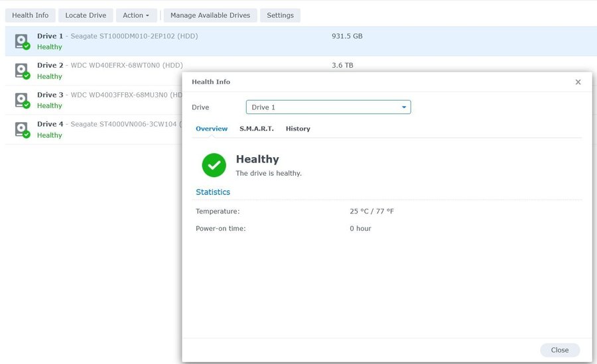Click the Close button in dialog
The width and height of the screenshot is (597, 364).
[x=559, y=350]
